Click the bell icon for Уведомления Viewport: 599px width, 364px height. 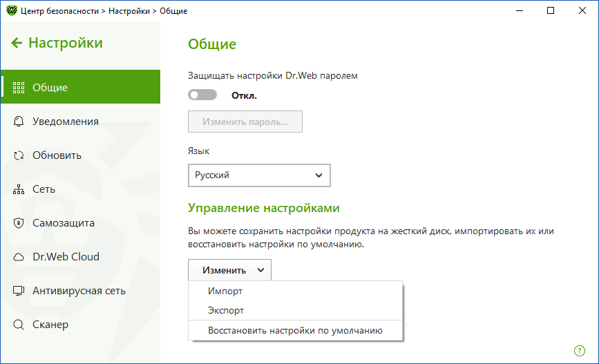click(19, 122)
